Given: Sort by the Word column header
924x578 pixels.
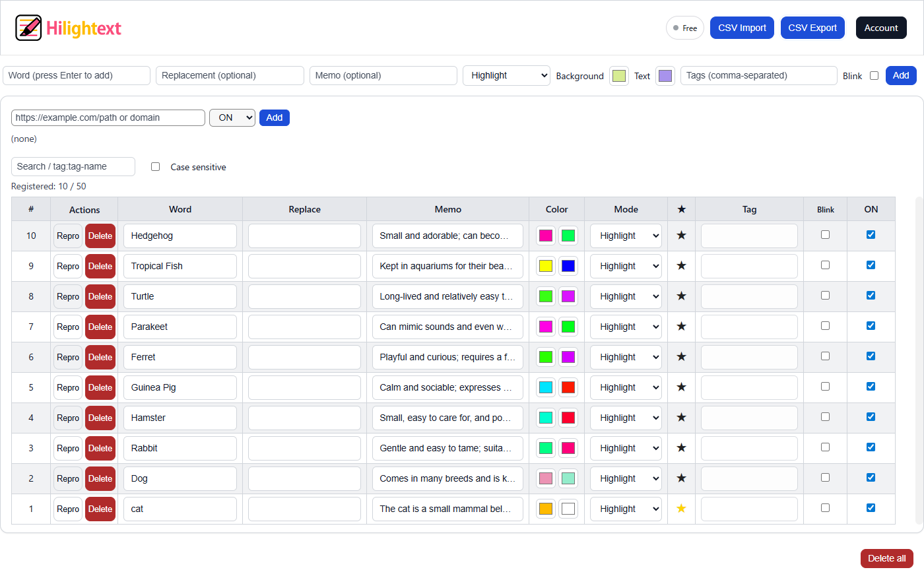Looking at the screenshot, I should click(180, 209).
